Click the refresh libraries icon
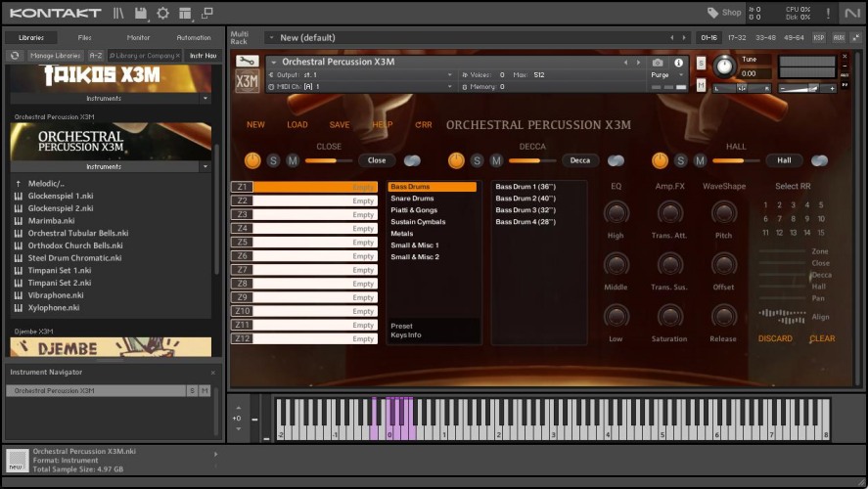Screen dimensions: 868x489 16,56
